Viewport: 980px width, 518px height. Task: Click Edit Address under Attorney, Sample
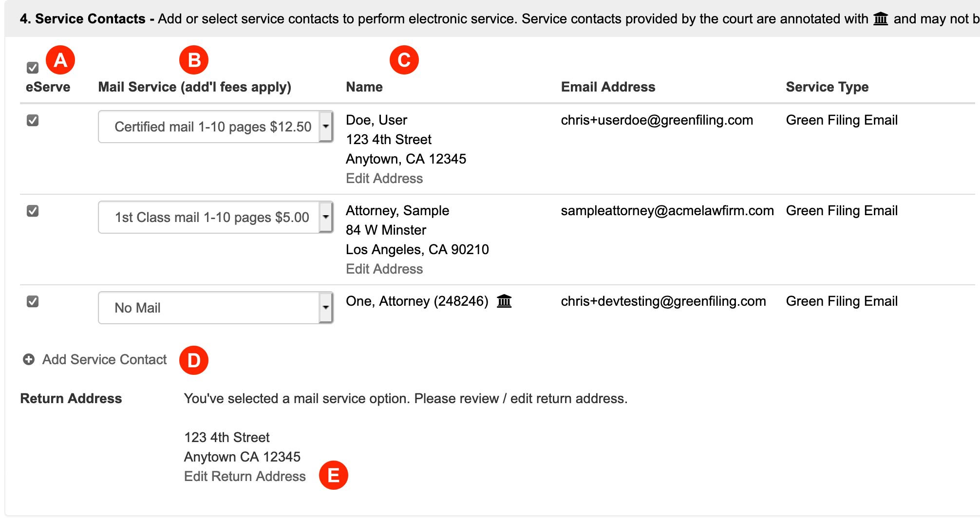point(384,269)
